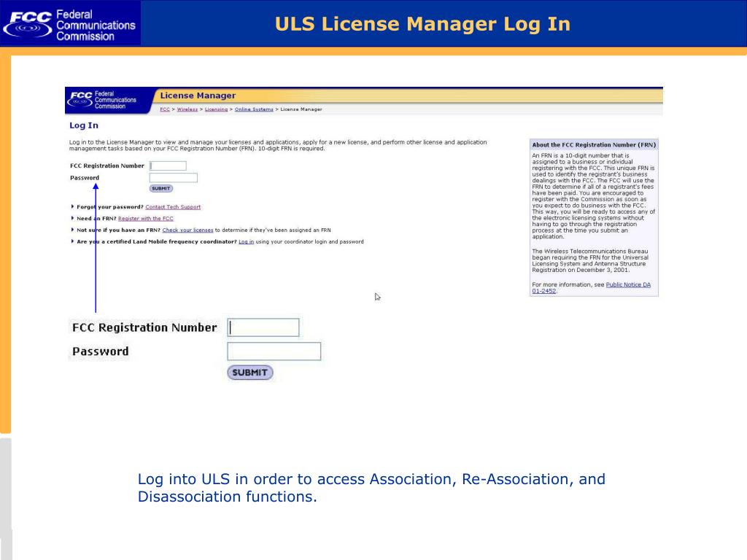This screenshot has height=560, width=747.
Task: Go to Licensing breadcrumb link
Action: tap(216, 109)
